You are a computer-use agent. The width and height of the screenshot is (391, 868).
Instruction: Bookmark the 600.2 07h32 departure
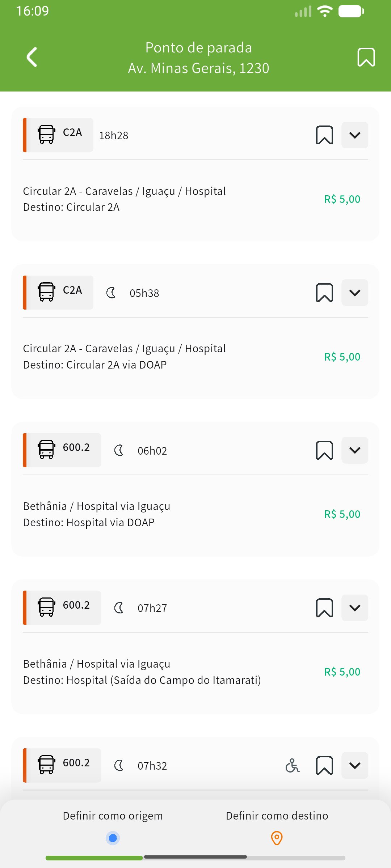pos(324,765)
